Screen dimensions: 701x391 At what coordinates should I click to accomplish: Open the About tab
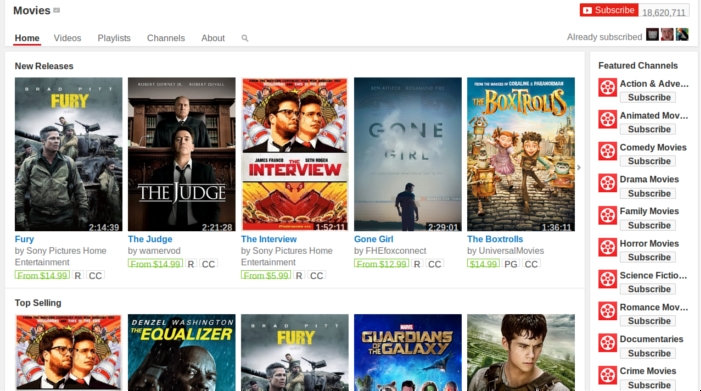(x=213, y=38)
